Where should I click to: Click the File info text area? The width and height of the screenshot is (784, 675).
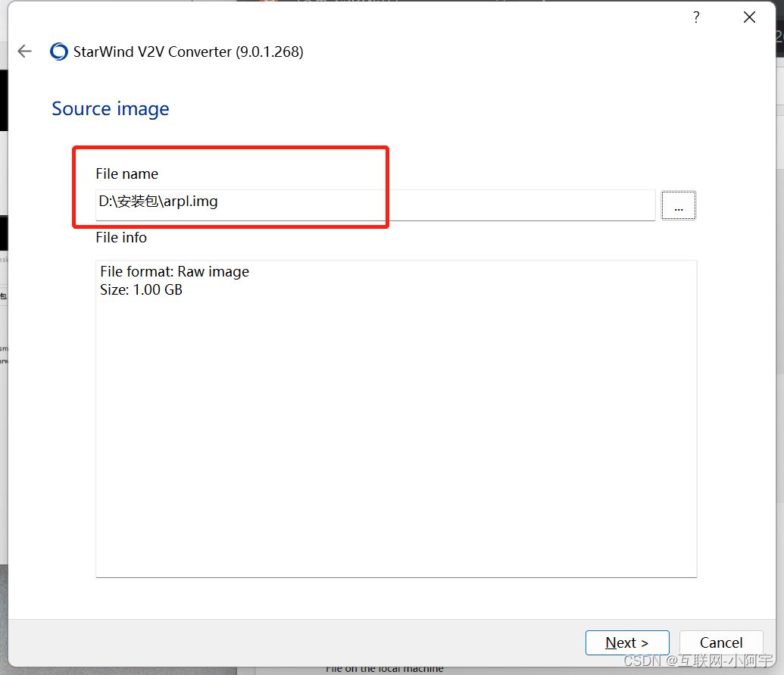click(x=396, y=418)
